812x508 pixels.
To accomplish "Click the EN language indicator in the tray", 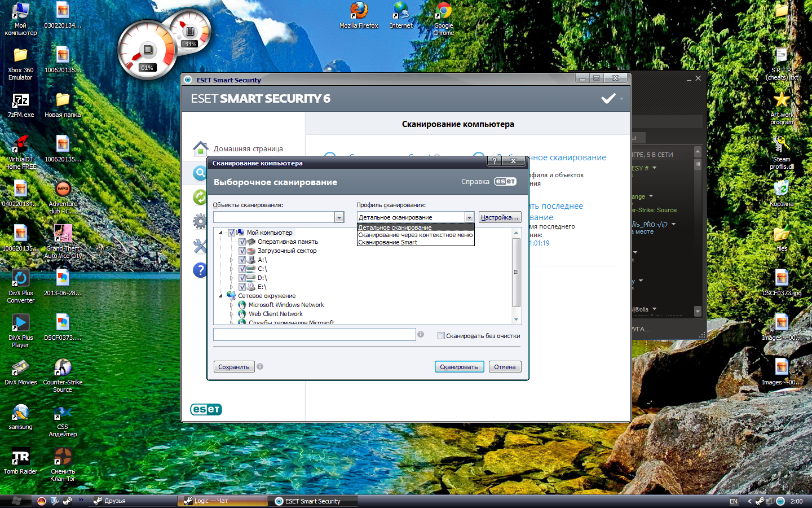I will point(733,501).
